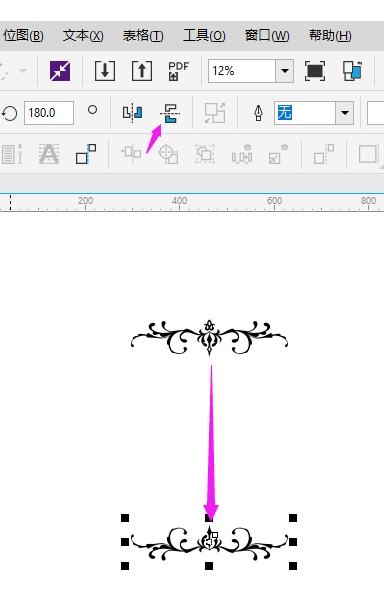The image size is (384, 598).
Task: Click the bottom-center selection handle of lower ornament
Action: [x=209, y=566]
